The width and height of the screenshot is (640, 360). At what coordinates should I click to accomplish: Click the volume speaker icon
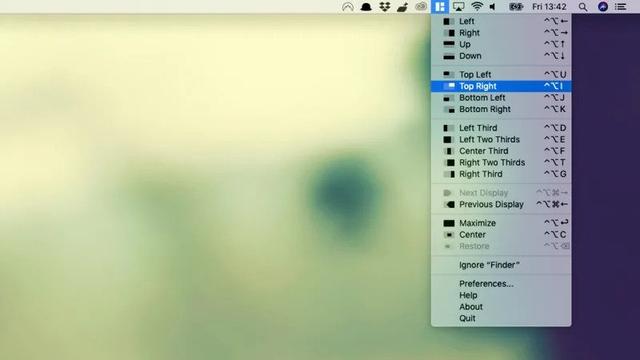(x=493, y=7)
